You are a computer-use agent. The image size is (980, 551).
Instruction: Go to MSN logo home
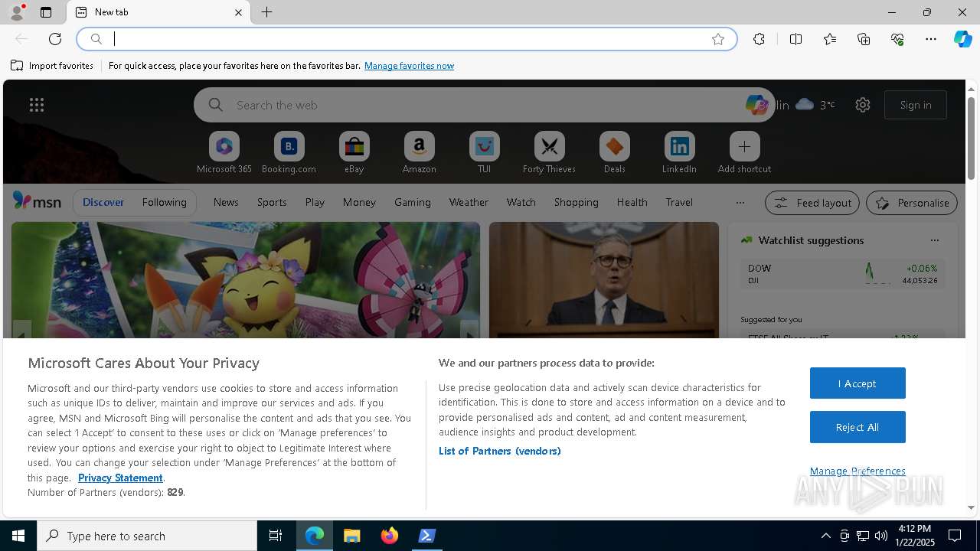(x=37, y=201)
